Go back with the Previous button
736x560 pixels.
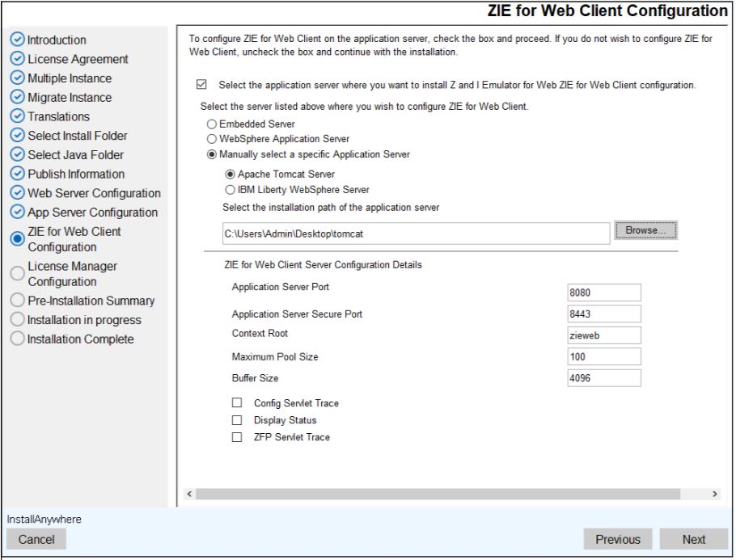pos(618,539)
